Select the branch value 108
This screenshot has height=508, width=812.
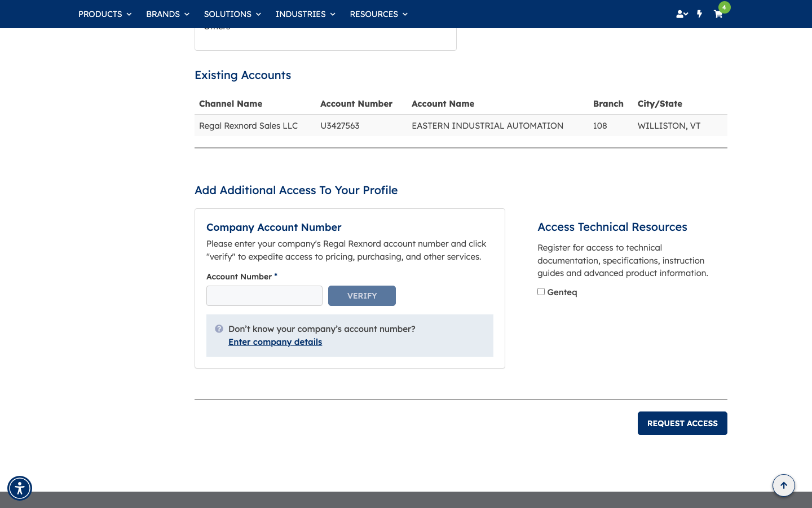[x=600, y=126]
